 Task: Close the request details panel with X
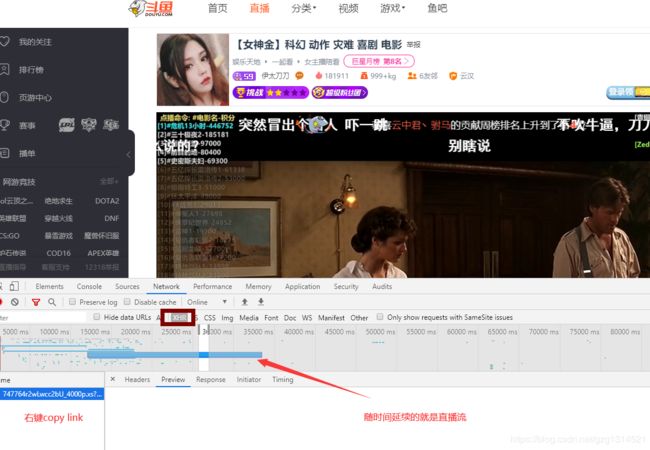113,379
